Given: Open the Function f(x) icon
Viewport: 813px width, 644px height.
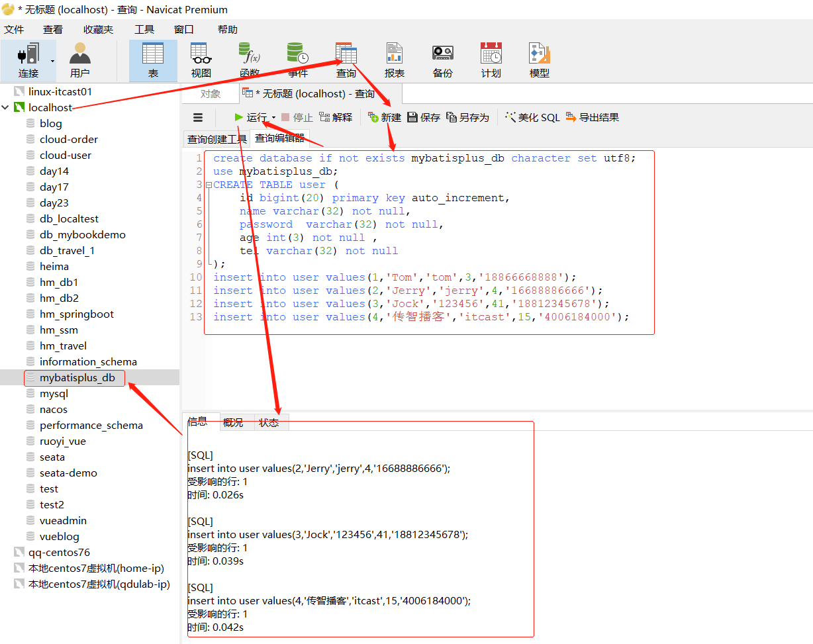Looking at the screenshot, I should coord(250,60).
